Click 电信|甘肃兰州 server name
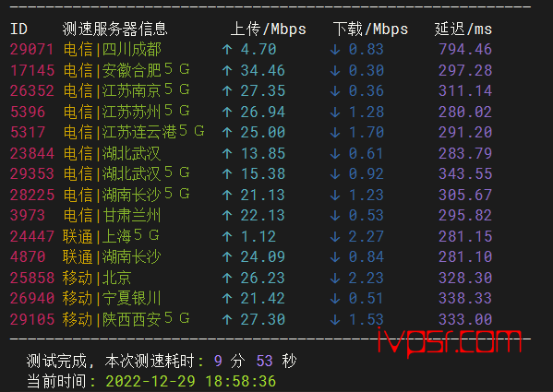 coord(113,216)
